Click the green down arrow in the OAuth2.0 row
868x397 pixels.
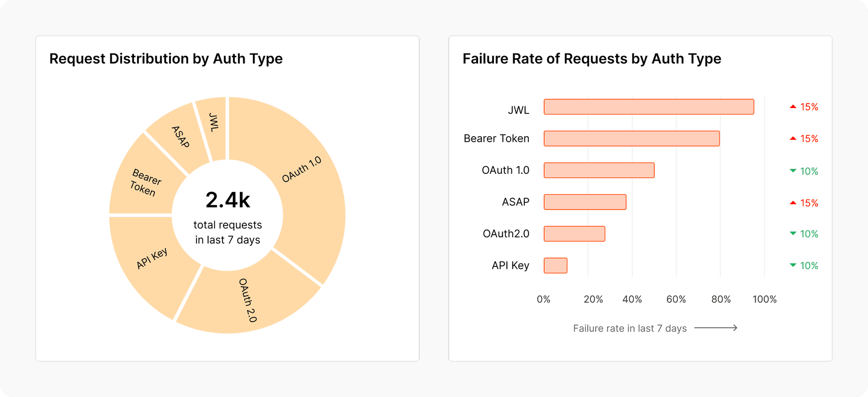click(793, 234)
